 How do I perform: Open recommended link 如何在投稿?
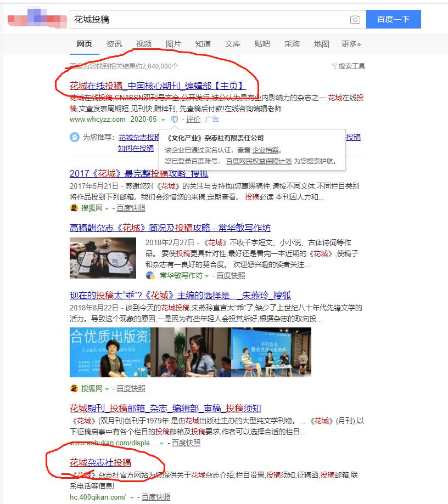[136, 148]
